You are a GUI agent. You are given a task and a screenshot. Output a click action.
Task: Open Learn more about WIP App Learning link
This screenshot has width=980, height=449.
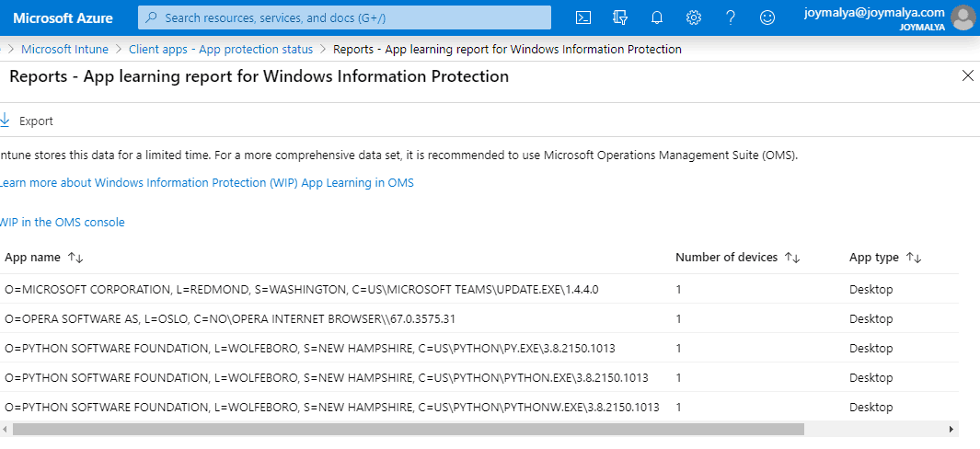click(206, 182)
